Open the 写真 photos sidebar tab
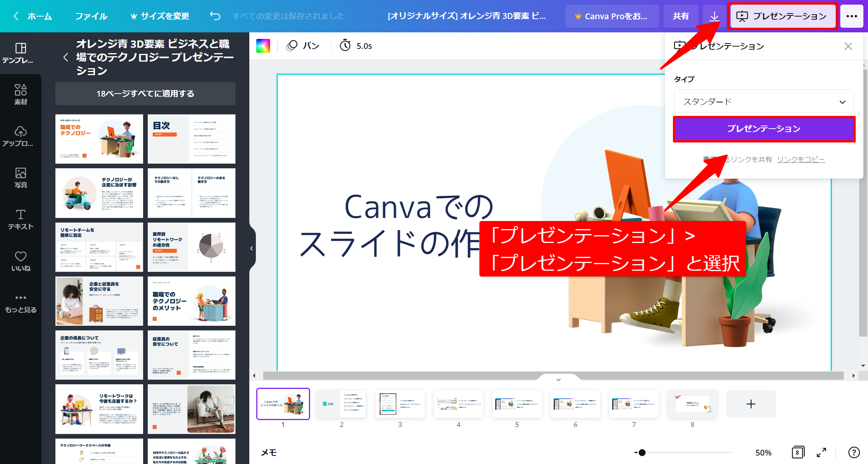Screen dimensions: 868x464 click(21, 178)
